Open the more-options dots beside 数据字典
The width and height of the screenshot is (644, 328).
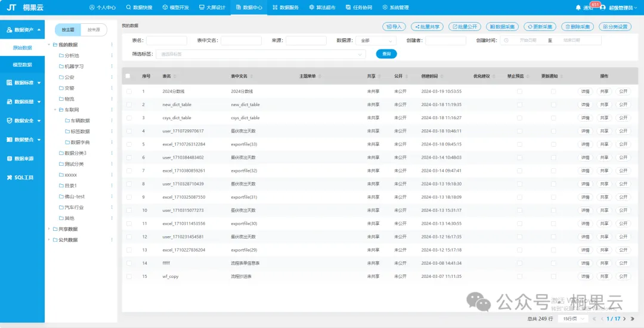click(x=112, y=142)
